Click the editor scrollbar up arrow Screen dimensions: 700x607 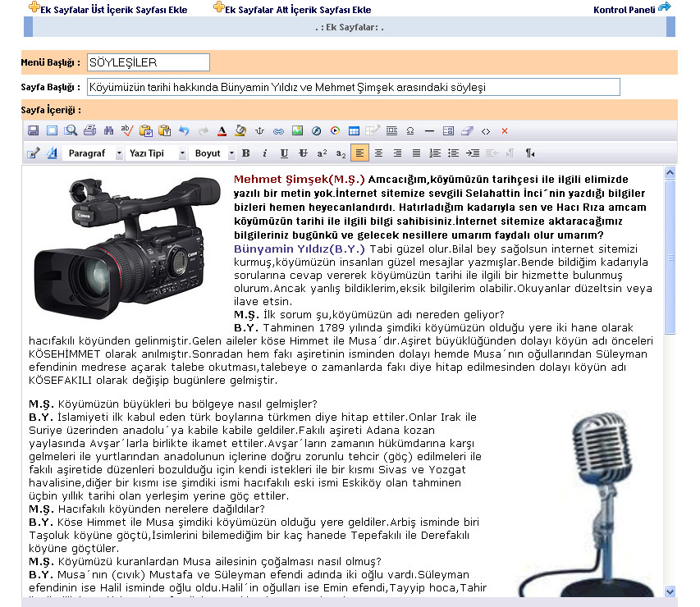tap(670, 173)
